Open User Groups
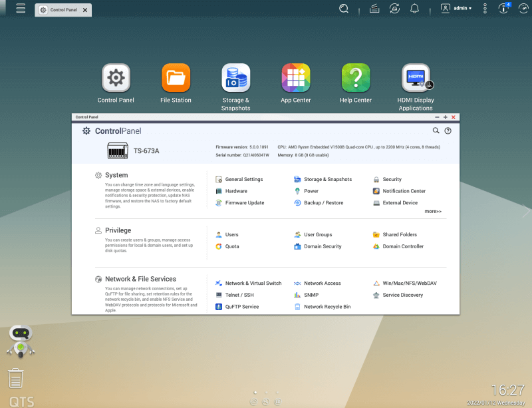The height and width of the screenshot is (408, 532). pyautogui.click(x=313, y=235)
